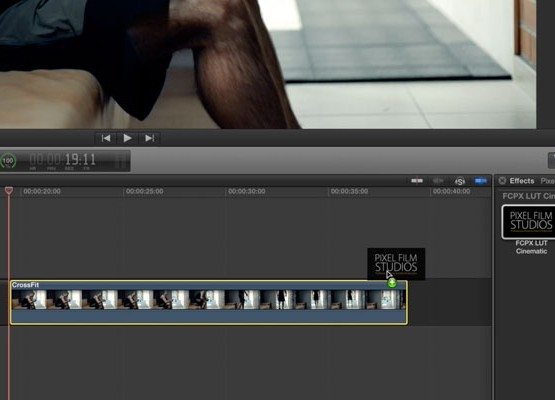This screenshot has height=400, width=555.
Task: Click the 00:00:20:00 ruler mark
Action: pos(42,192)
